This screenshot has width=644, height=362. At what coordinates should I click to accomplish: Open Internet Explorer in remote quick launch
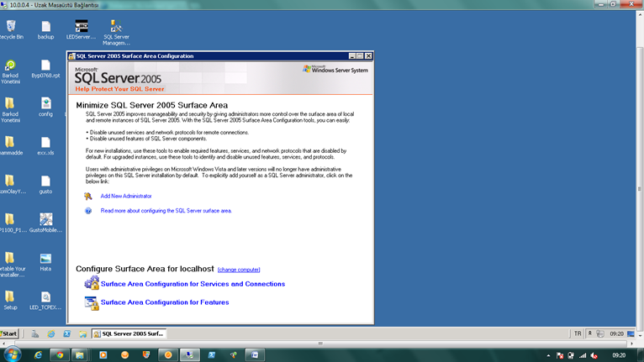(51, 334)
